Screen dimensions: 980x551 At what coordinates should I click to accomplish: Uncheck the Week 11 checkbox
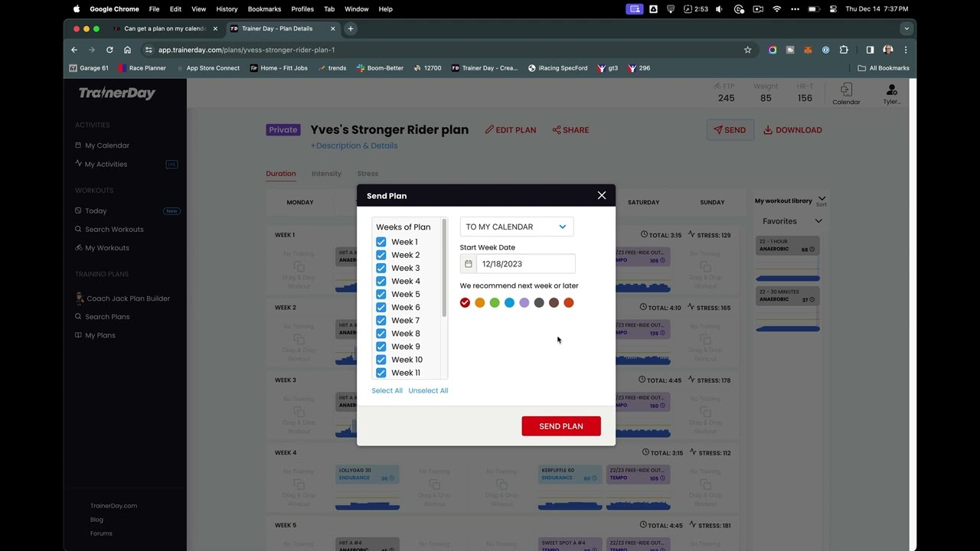pyautogui.click(x=381, y=372)
